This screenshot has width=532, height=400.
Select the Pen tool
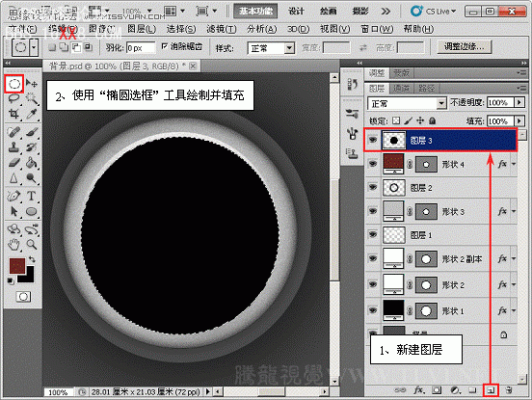[x=13, y=196]
